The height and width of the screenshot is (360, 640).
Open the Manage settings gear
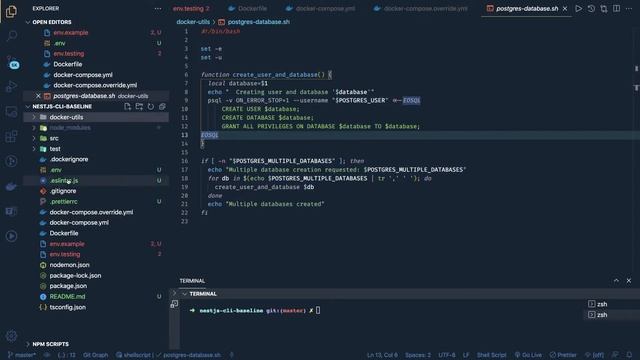(11, 336)
